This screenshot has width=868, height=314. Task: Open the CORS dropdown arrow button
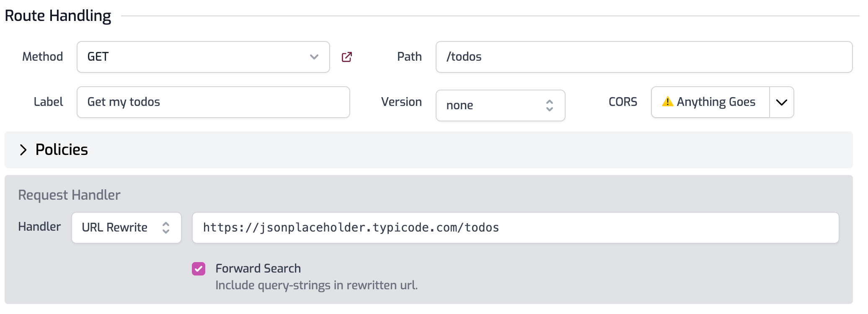(x=781, y=102)
